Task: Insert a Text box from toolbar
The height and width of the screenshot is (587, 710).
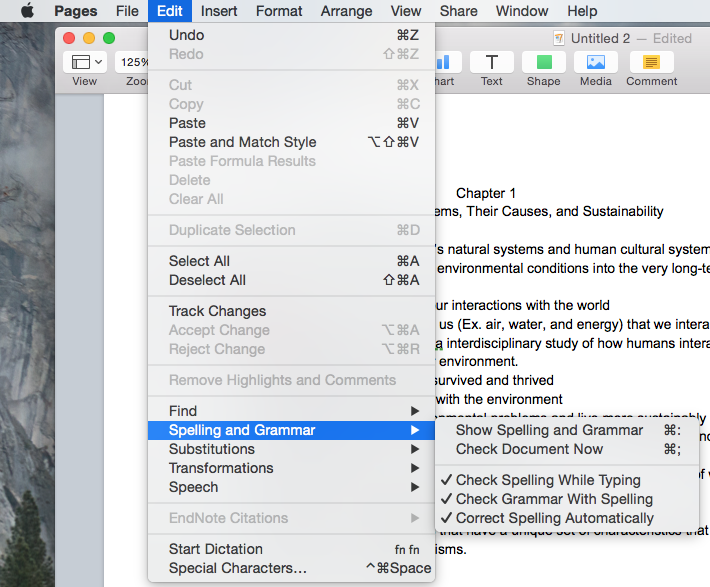Action: [x=492, y=62]
